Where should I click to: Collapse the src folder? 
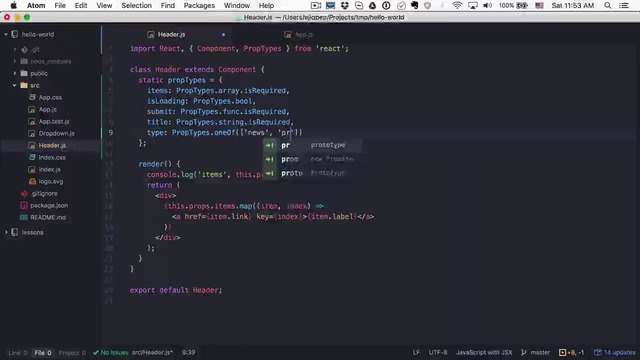pos(15,85)
